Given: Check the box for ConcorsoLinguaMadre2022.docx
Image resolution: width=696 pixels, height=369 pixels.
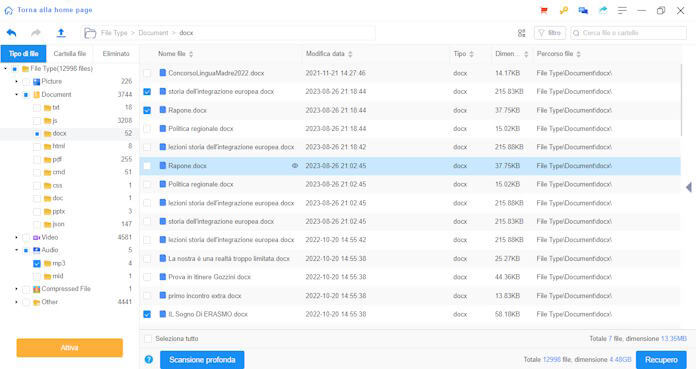Looking at the screenshot, I should 147,73.
